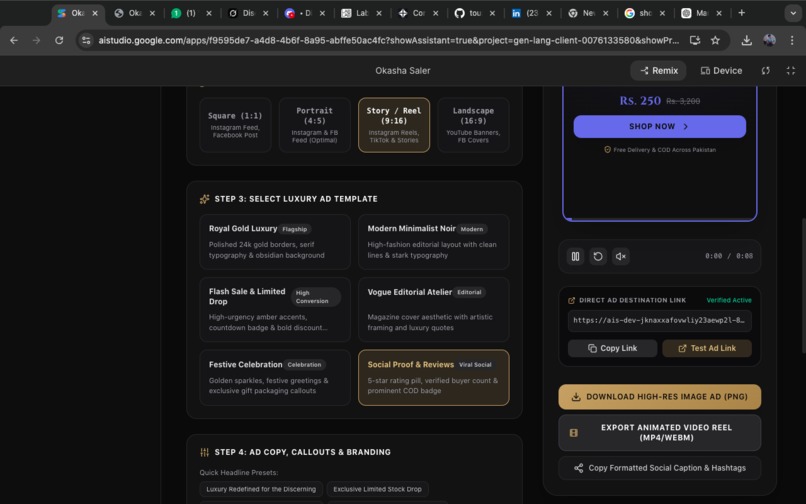This screenshot has height=504, width=806.
Task: Expand the tab search dropdown
Action: pos(793,13)
